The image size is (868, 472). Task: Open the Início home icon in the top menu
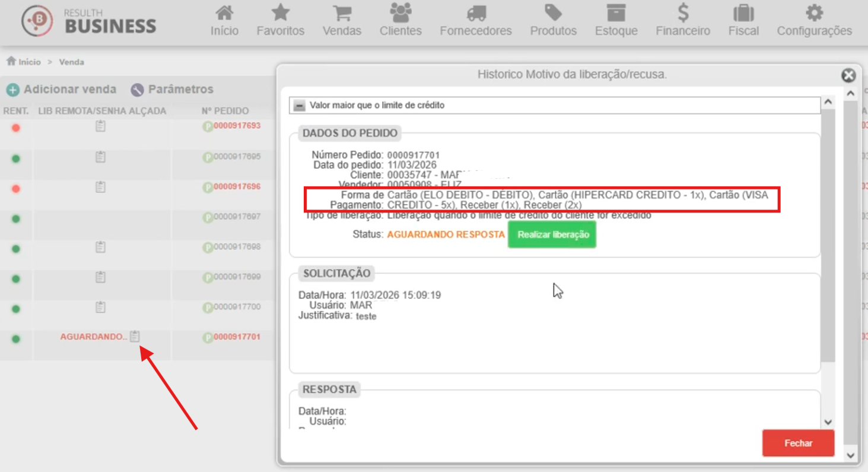[x=224, y=20]
